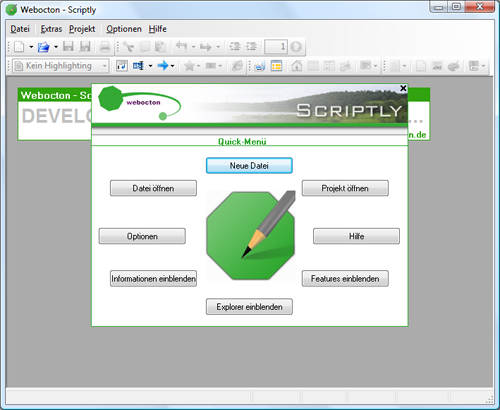Screen dimensions: 500x410
Task: Click the open folder toolbar icon
Action: [44, 47]
